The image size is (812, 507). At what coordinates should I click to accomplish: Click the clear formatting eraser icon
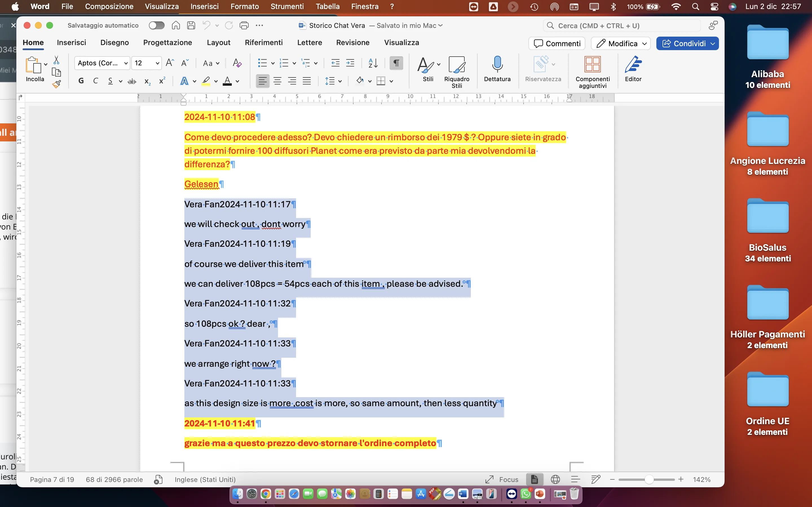click(x=237, y=63)
